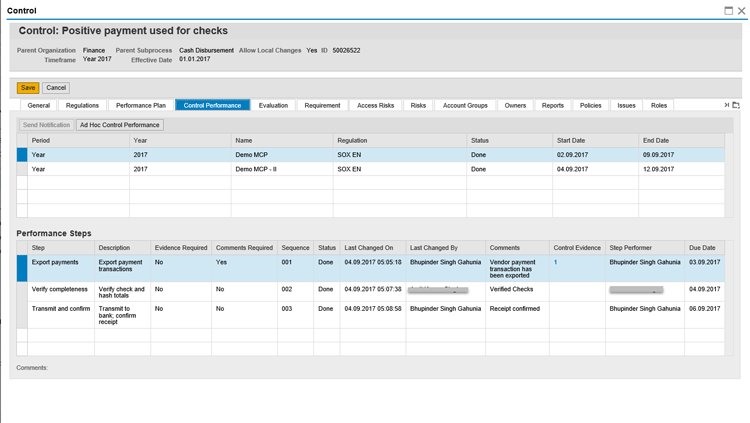750x423 pixels.
Task: Switch to the Evaluation tab
Action: click(x=273, y=105)
